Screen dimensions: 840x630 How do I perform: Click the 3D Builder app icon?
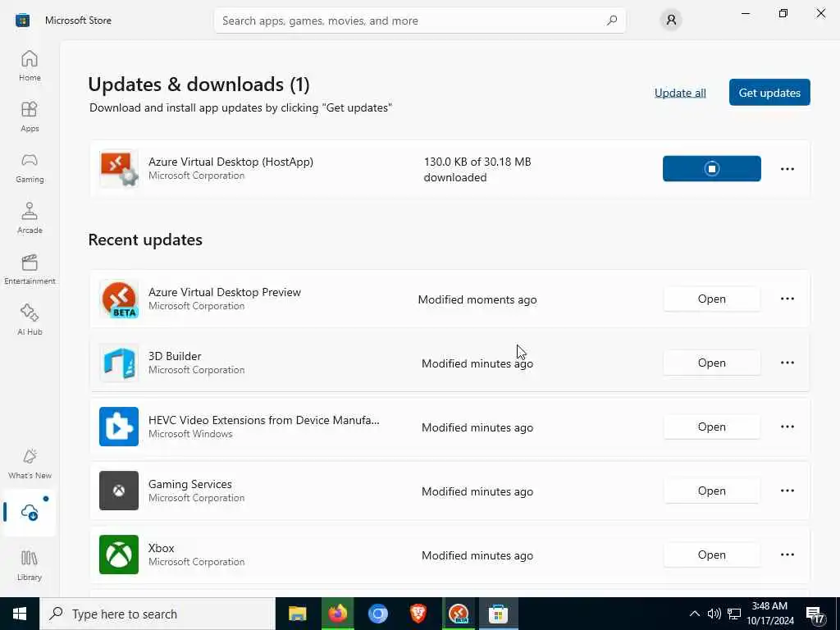coord(119,363)
